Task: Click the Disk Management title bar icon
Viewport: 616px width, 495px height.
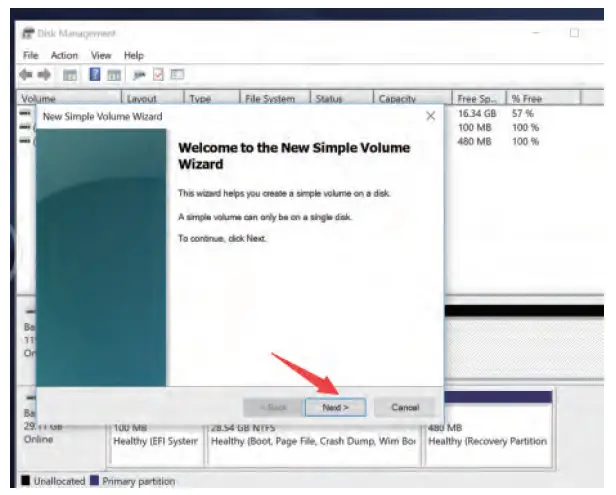Action: tap(28, 33)
